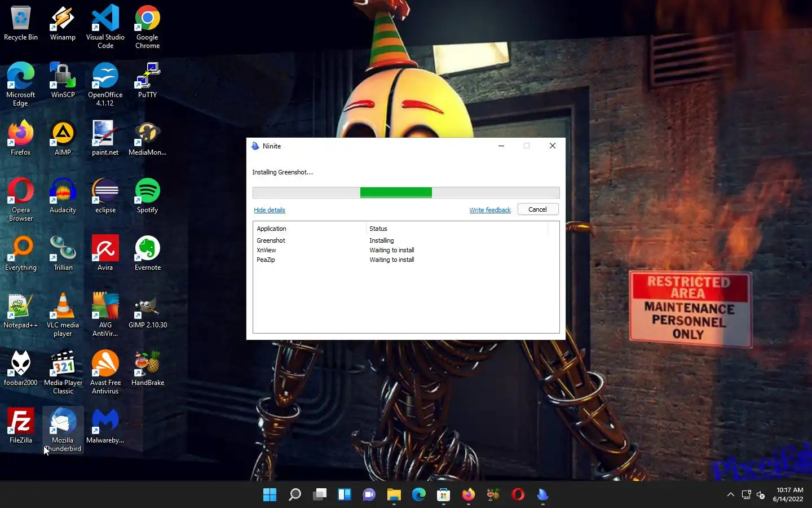Select the Mozilla Thunderbird desktop icon

63,430
